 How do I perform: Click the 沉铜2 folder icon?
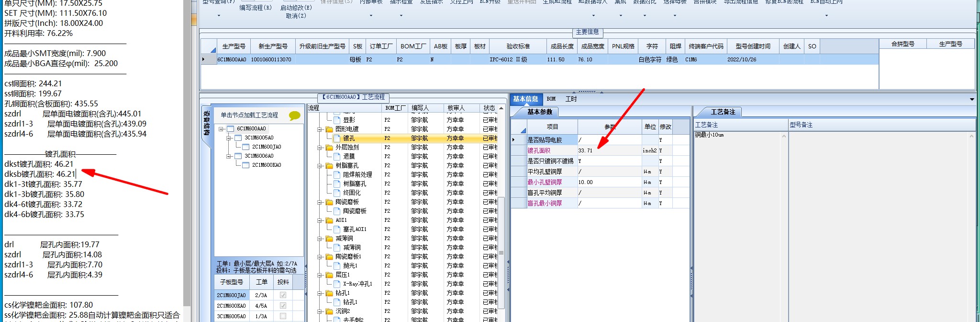click(329, 311)
